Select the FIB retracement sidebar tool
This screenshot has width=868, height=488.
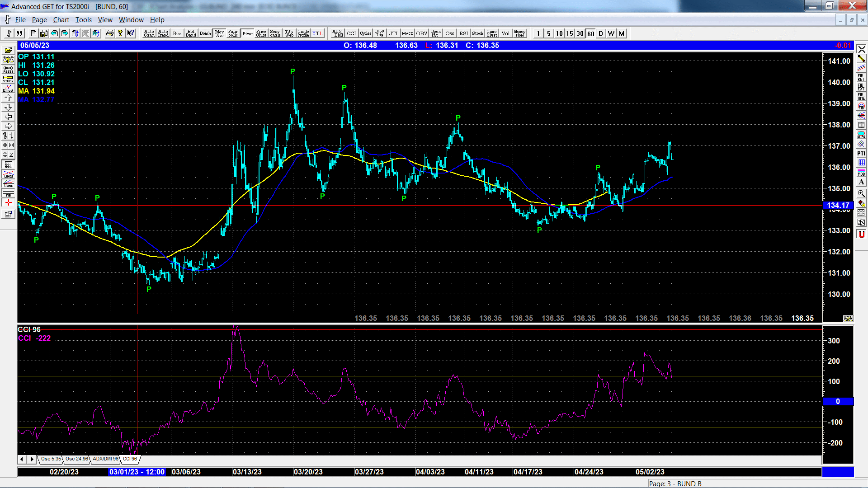point(8,193)
